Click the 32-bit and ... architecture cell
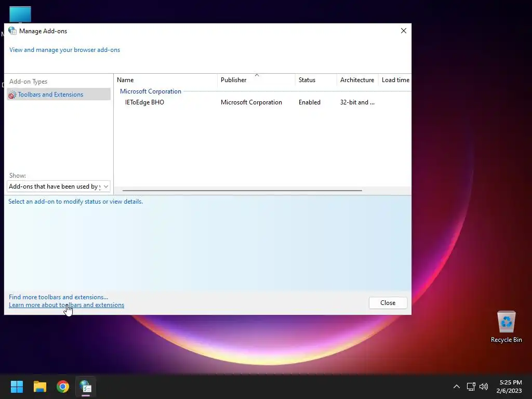The width and height of the screenshot is (532, 399). (357, 102)
